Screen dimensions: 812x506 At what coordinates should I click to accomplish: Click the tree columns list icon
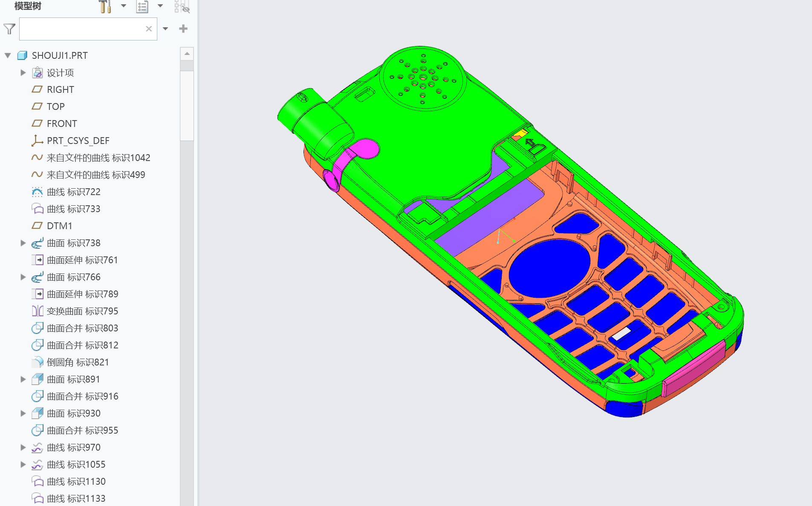(142, 6)
